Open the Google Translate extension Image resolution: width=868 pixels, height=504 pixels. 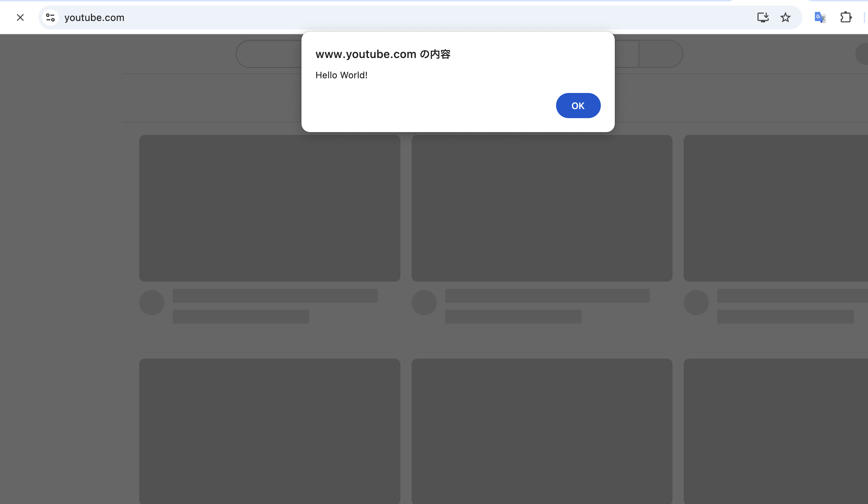point(820,17)
